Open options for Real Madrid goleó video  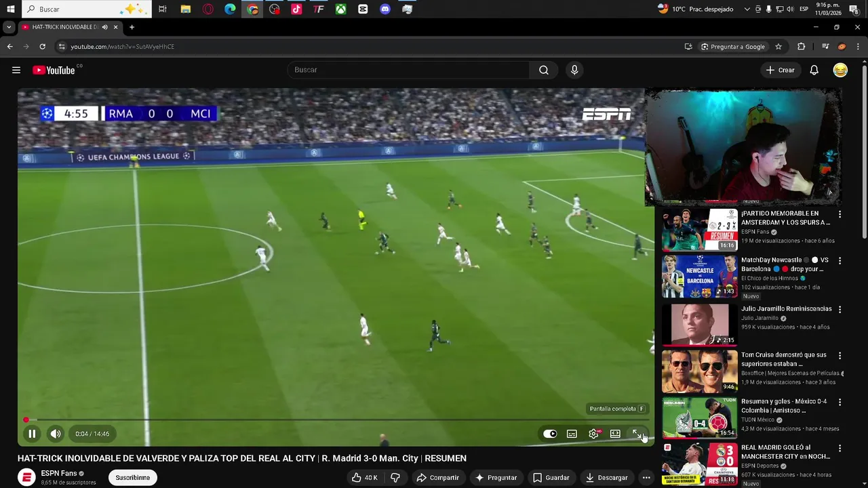[840, 448]
